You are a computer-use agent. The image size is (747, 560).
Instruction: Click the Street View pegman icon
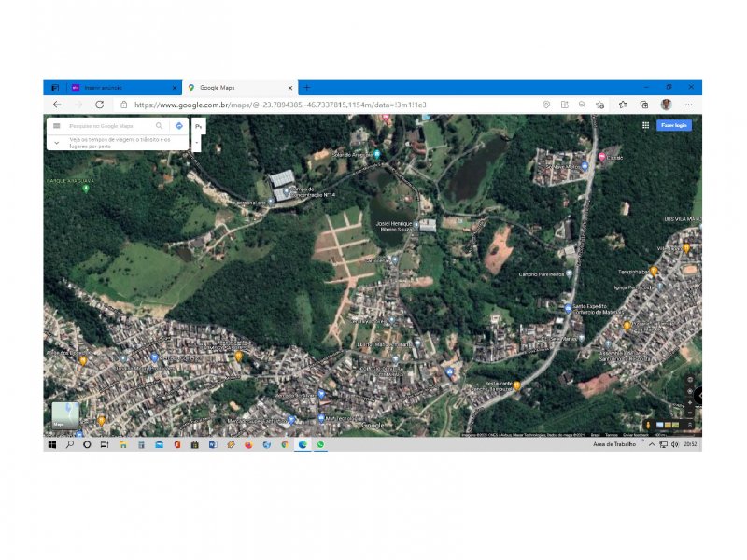(x=647, y=425)
